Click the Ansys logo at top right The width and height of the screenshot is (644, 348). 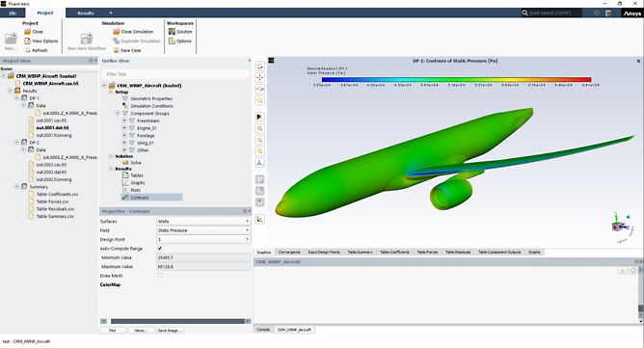632,13
